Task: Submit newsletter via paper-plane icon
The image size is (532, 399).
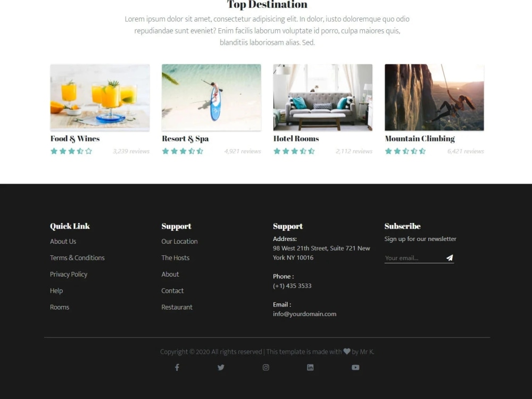Action: 450,257
